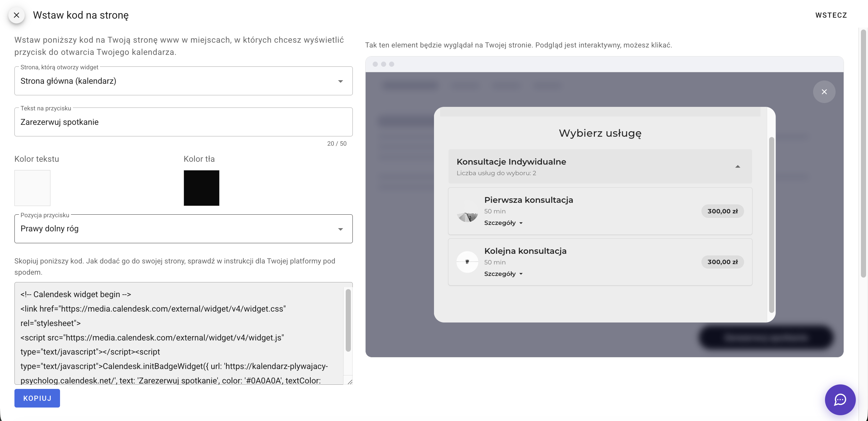Click the Kolejna konsultacja thumbnail image
This screenshot has width=868, height=421.
click(467, 262)
